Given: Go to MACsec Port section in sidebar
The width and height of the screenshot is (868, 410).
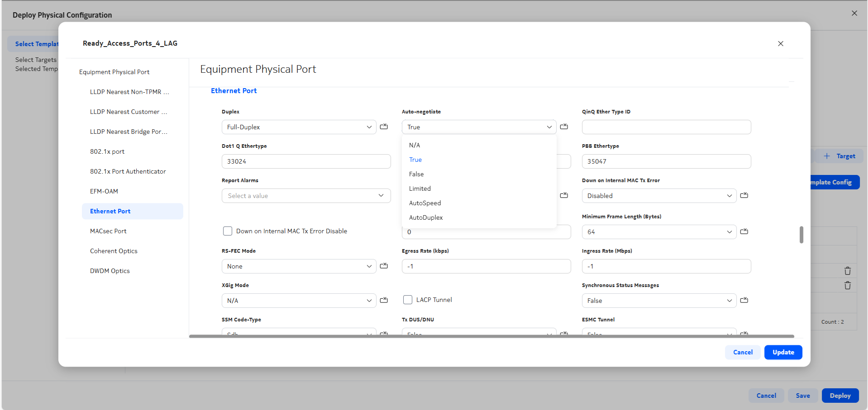Looking at the screenshot, I should (108, 231).
